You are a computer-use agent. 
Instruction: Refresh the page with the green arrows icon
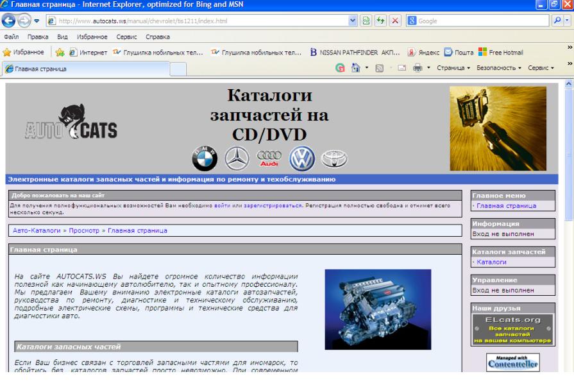pos(381,21)
